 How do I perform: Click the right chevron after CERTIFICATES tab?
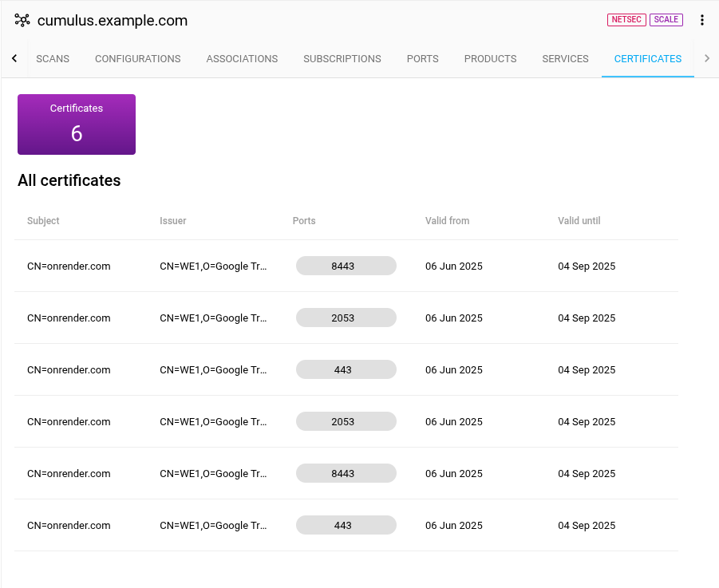[707, 58]
